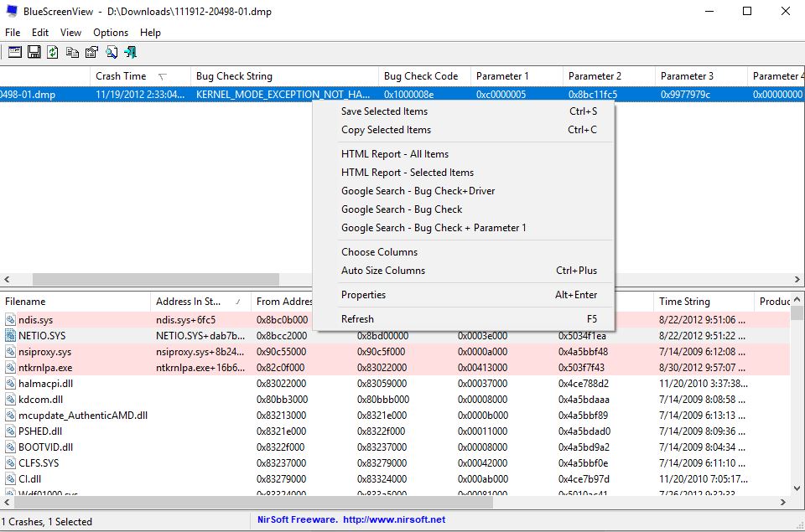Sort by the Crash Time column header
Screen dimensions: 805x532
click(140, 76)
